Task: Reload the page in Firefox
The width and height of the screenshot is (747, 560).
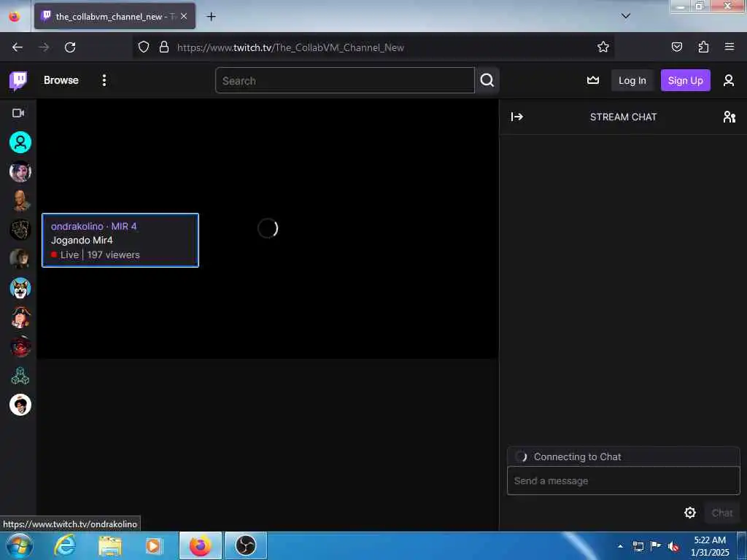Action: pyautogui.click(x=70, y=47)
